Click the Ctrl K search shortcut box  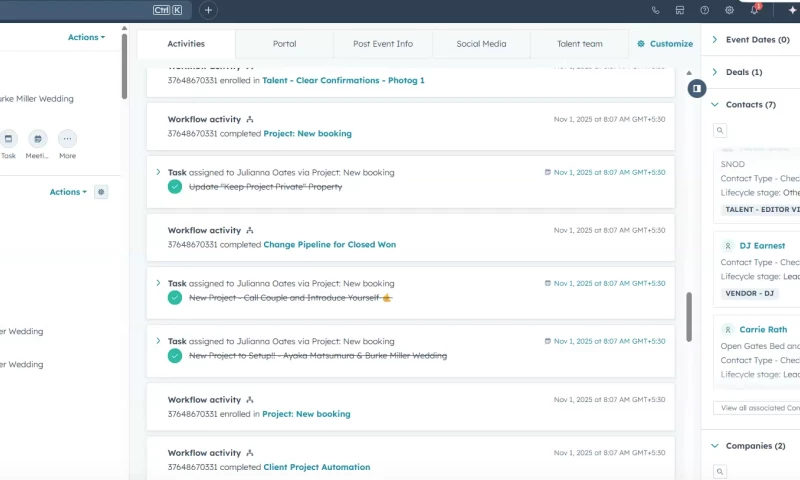pos(167,10)
